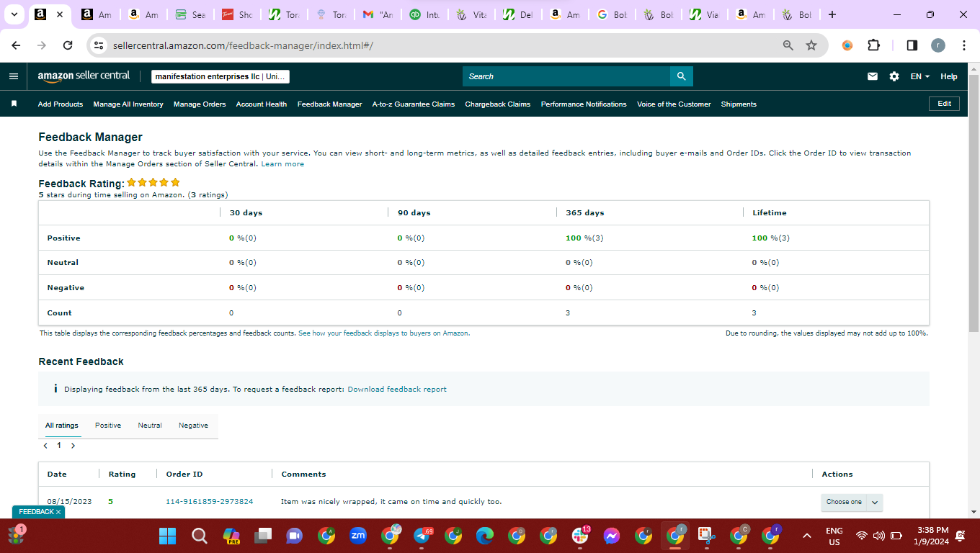Open Task View from the taskbar
Screen dimensions: 980x553
(262, 536)
